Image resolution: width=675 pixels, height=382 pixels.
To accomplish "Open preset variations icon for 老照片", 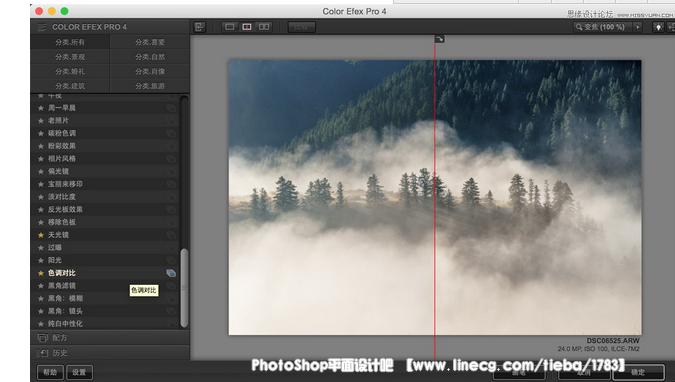I will pyautogui.click(x=171, y=121).
